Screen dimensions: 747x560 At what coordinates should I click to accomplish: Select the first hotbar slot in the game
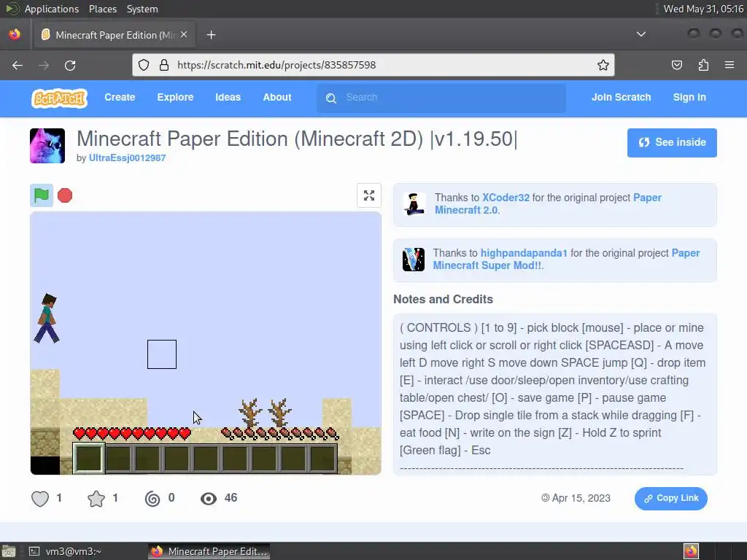click(88, 458)
